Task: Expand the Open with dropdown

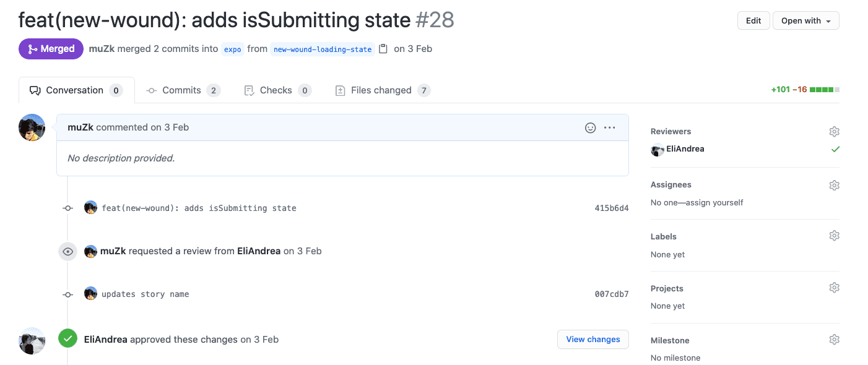Action: [805, 20]
